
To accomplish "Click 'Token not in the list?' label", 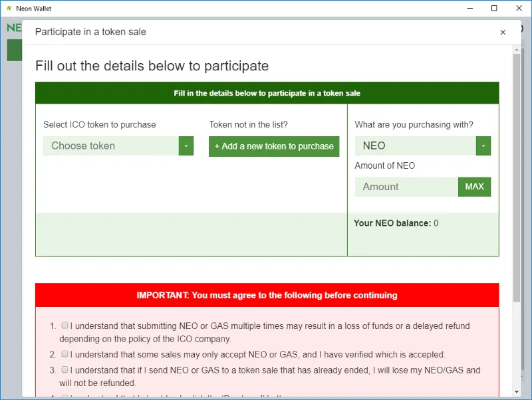I will tap(248, 124).
